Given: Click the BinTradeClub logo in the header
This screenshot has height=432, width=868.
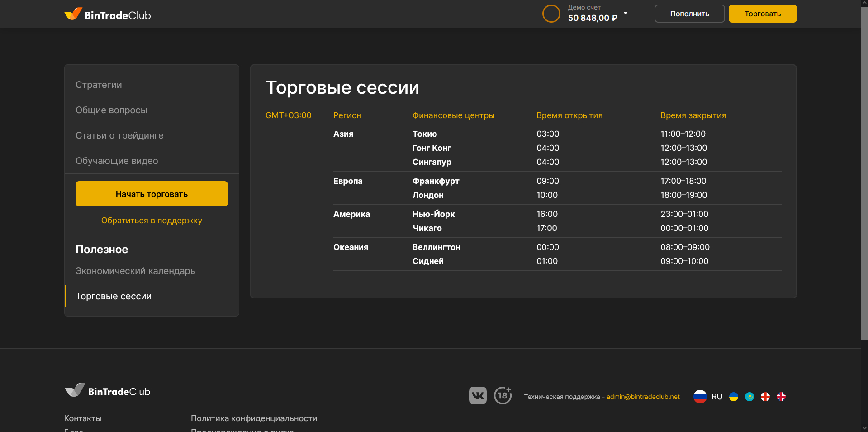Looking at the screenshot, I should [107, 14].
